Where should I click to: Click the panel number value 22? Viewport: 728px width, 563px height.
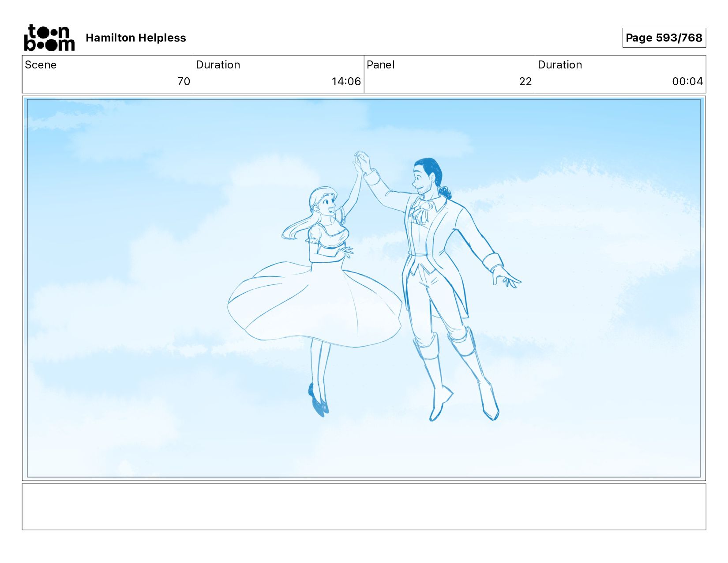(x=525, y=81)
